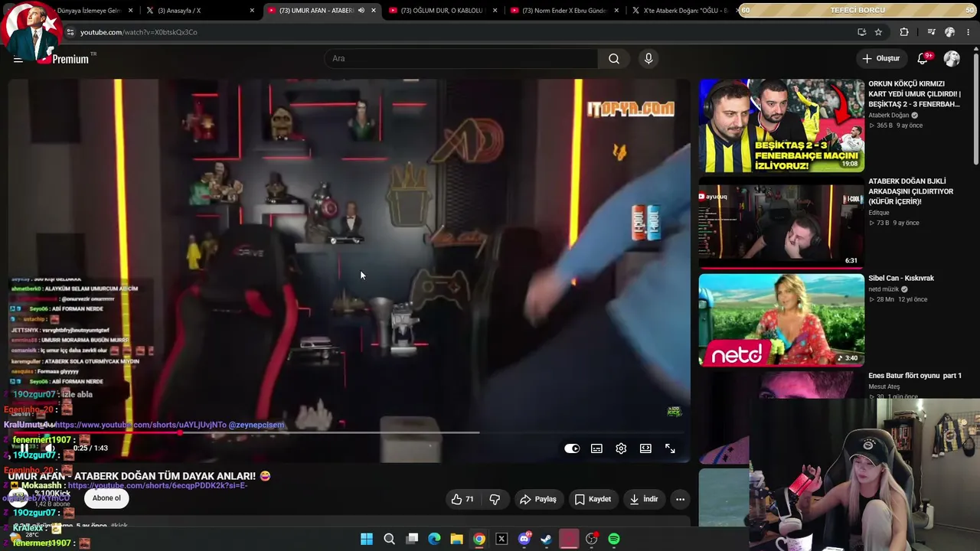The image size is (980, 551).
Task: Open the Chrome profile avatar
Action: [x=950, y=32]
